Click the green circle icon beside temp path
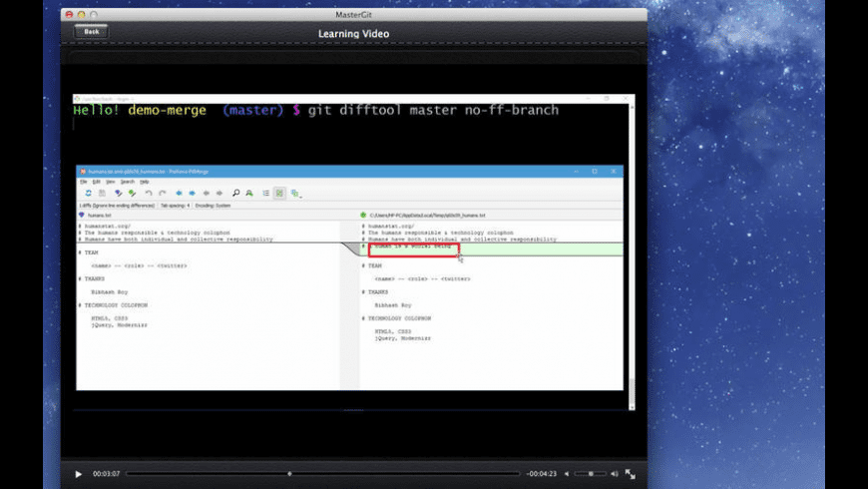868x489 pixels. (x=363, y=215)
